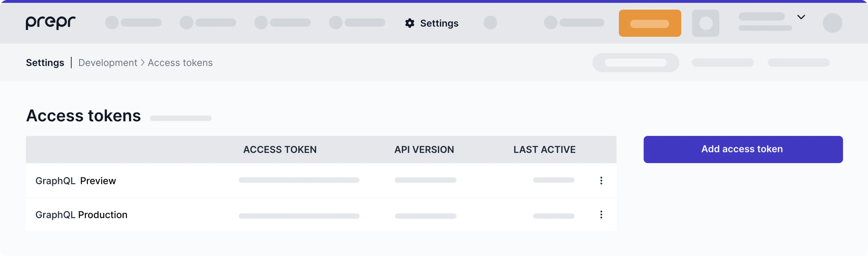Click the API VERSION column header
This screenshot has width=868, height=256.
(424, 149)
